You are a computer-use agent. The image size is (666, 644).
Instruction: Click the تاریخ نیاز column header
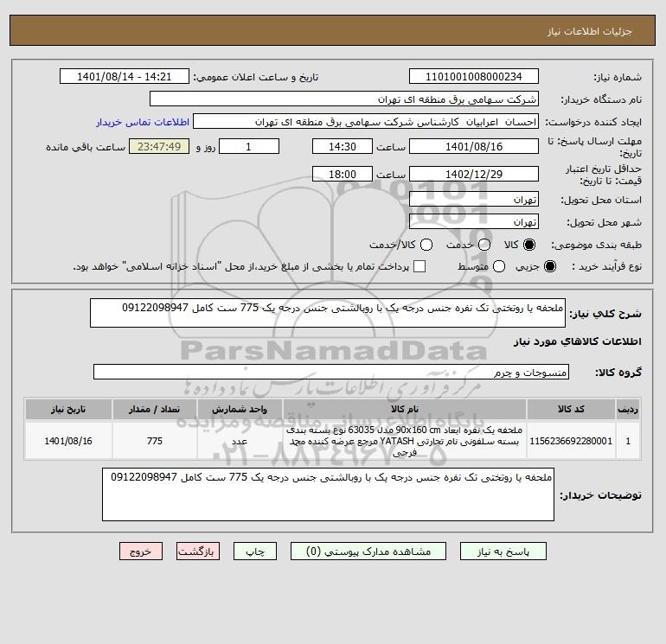click(x=68, y=409)
